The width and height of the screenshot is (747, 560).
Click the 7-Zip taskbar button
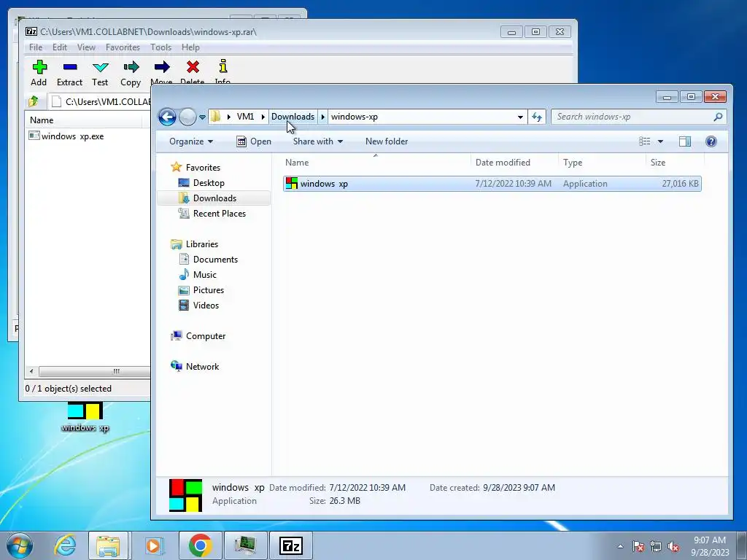click(291, 545)
